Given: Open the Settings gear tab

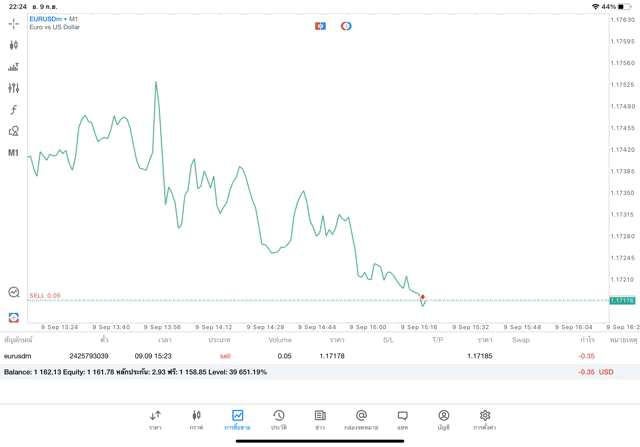Looking at the screenshot, I should 485,419.
